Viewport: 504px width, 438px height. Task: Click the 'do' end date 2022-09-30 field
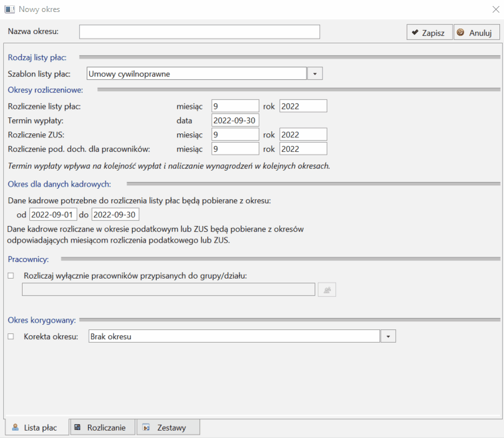115,215
